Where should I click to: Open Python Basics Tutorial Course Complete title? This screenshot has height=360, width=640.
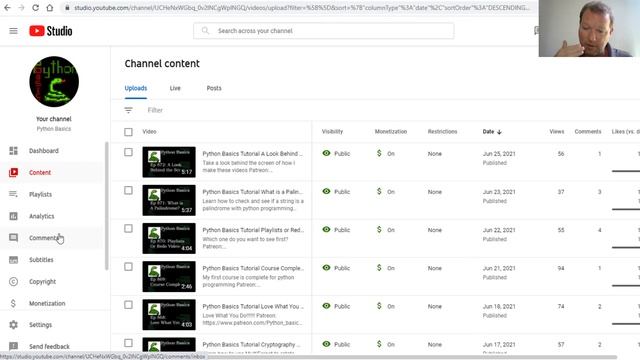253,268
